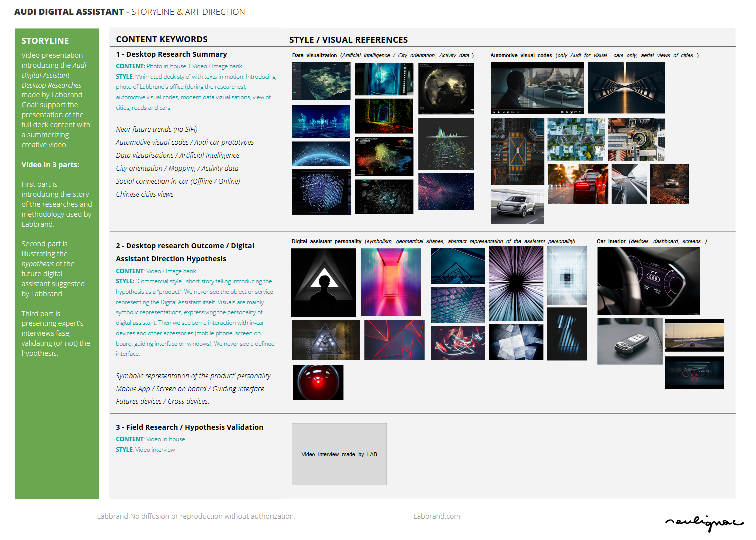The height and width of the screenshot is (540, 756).
Task: Select 'Symbolic representation of the product' line
Action: click(194, 376)
